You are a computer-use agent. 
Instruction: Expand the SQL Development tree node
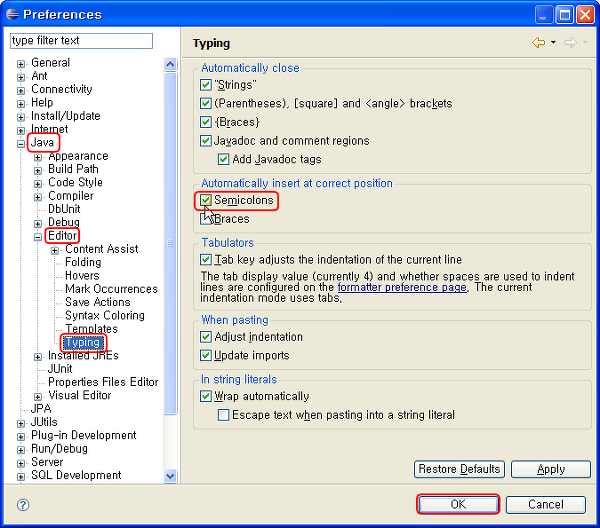pyautogui.click(x=21, y=477)
